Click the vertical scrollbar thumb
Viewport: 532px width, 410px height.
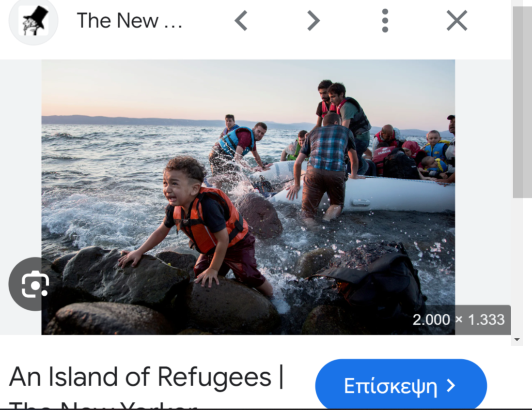point(522,102)
